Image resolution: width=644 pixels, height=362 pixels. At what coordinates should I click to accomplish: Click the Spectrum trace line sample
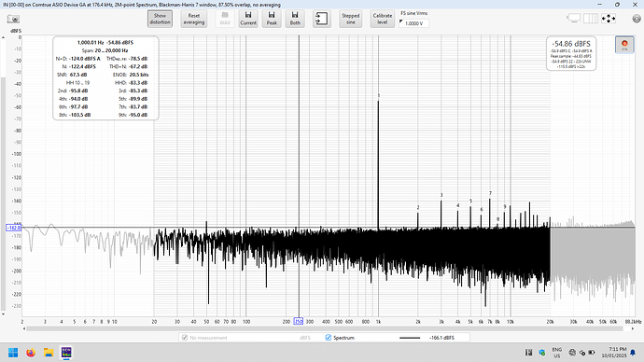point(410,338)
